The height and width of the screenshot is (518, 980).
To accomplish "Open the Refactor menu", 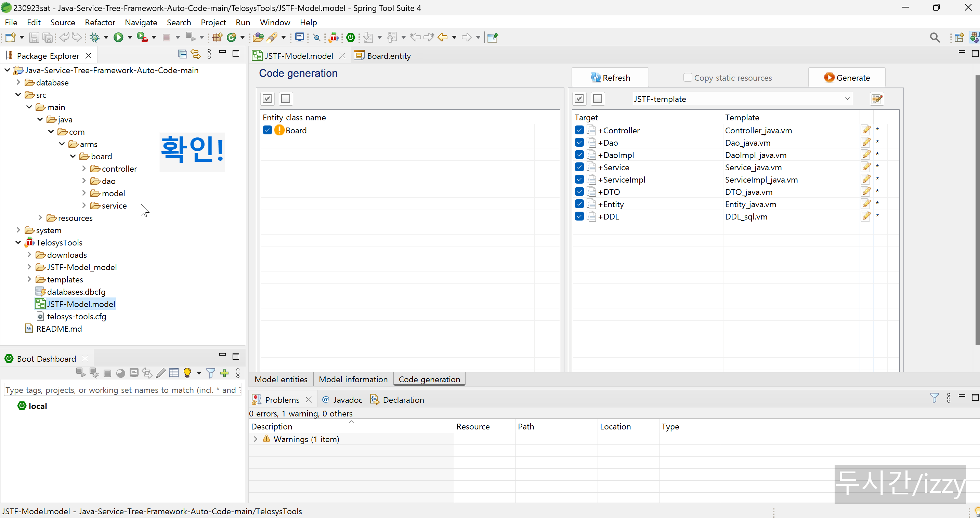I will (100, 23).
